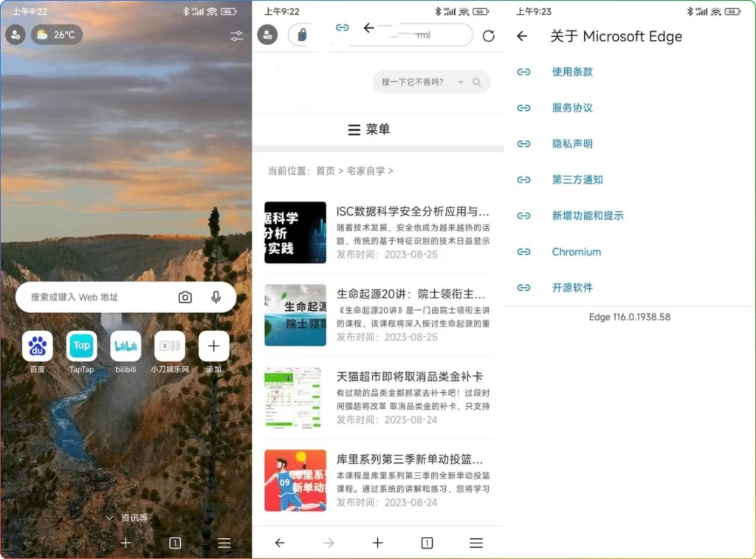Image resolution: width=756 pixels, height=559 pixels.
Task: Open hamburger menu on home screen toolbar
Action: tap(224, 543)
